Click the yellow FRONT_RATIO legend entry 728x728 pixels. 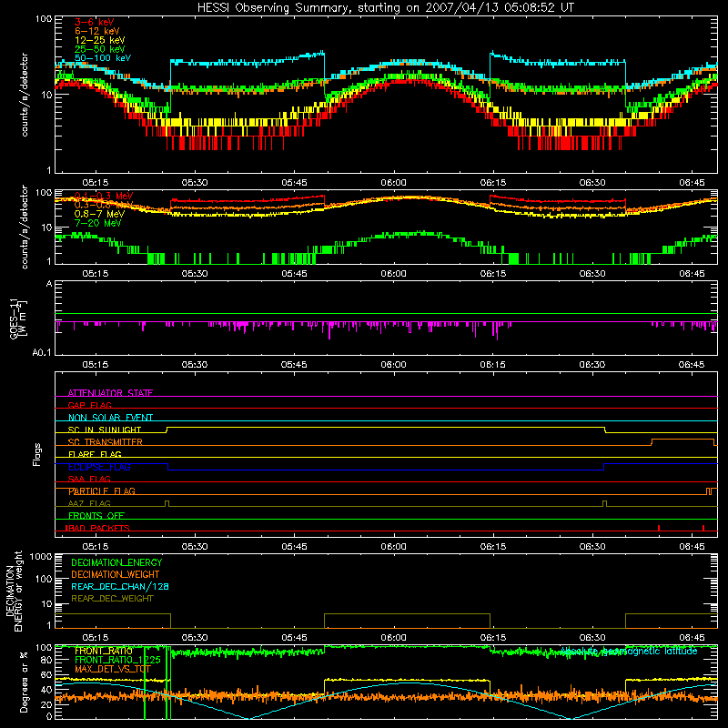[x=104, y=651]
